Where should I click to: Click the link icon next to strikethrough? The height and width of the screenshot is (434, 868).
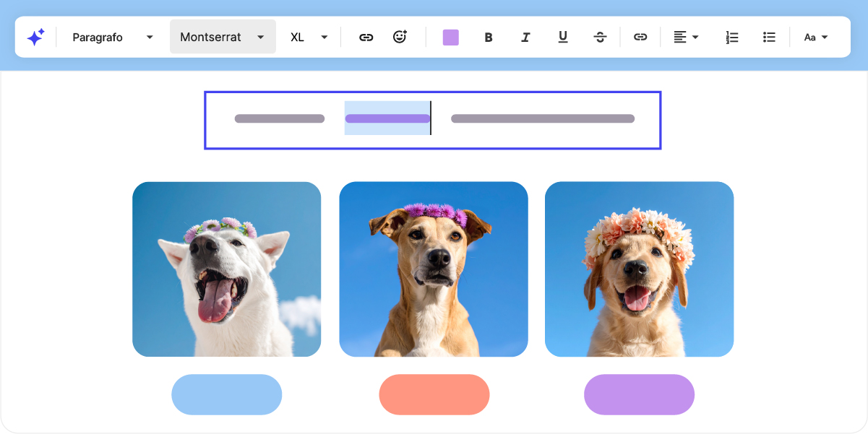[640, 37]
